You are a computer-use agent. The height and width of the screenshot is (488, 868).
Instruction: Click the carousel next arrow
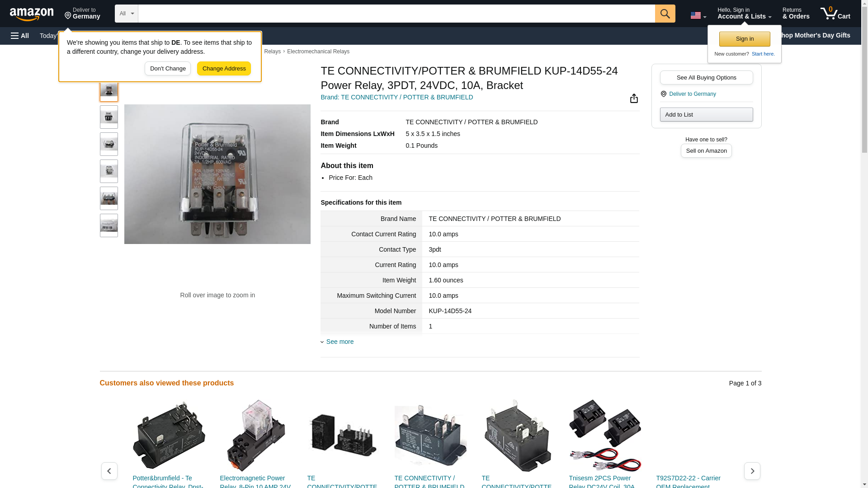click(752, 471)
